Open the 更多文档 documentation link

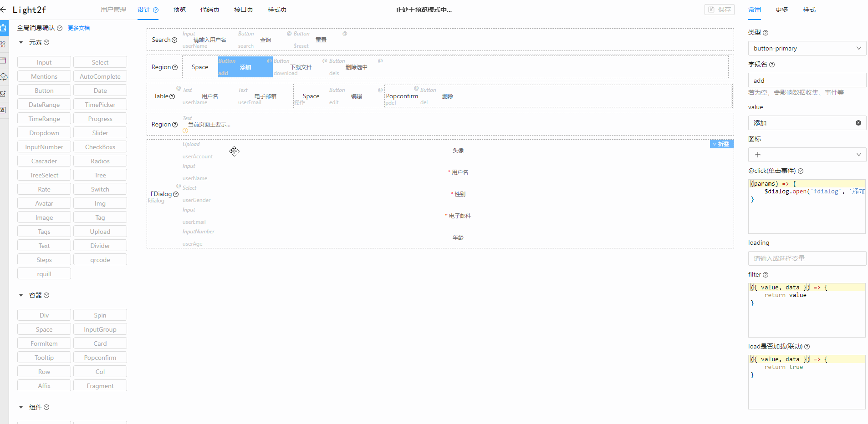(79, 28)
